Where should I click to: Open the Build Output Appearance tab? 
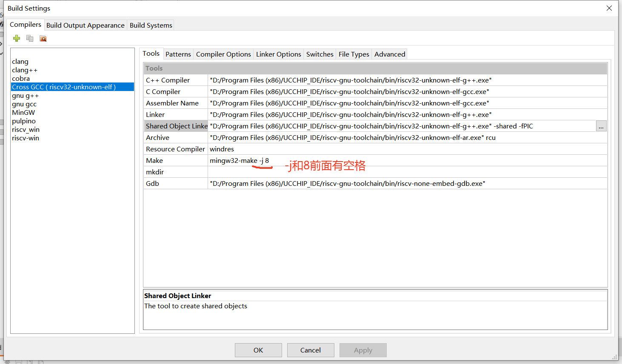pyautogui.click(x=86, y=25)
